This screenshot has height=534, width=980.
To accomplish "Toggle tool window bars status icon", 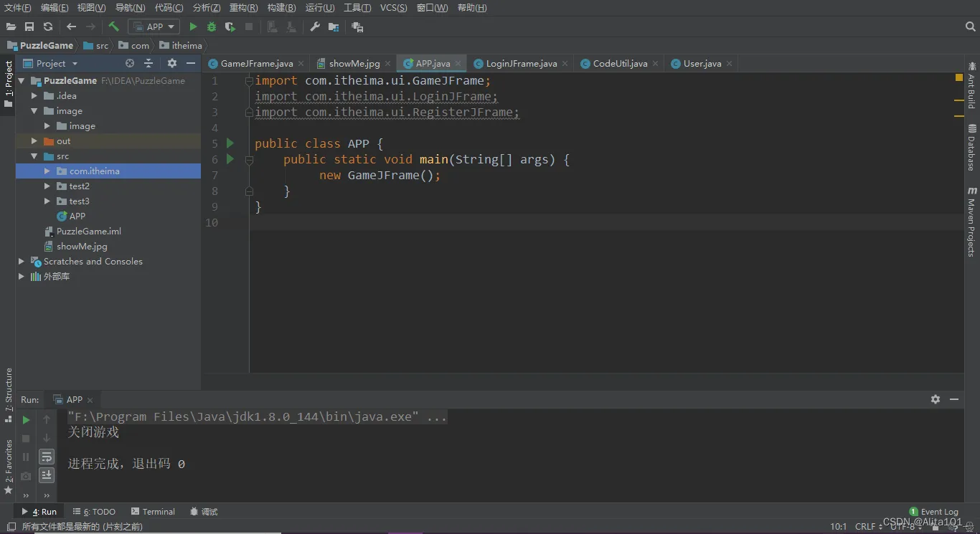I will (x=11, y=527).
